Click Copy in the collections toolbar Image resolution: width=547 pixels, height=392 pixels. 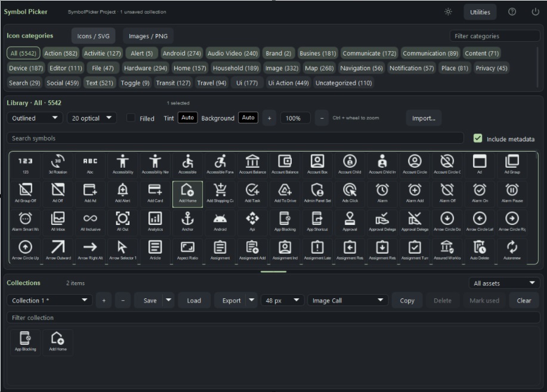407,301
